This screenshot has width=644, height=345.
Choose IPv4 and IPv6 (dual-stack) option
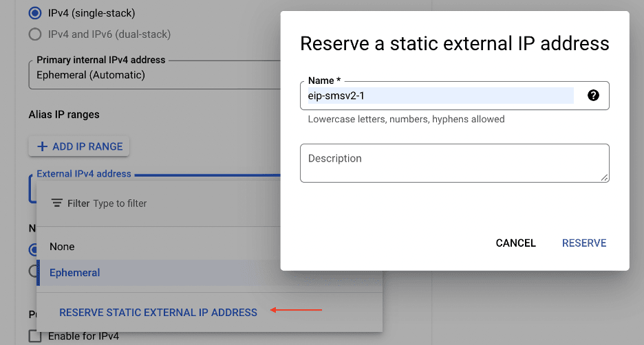tap(34, 34)
